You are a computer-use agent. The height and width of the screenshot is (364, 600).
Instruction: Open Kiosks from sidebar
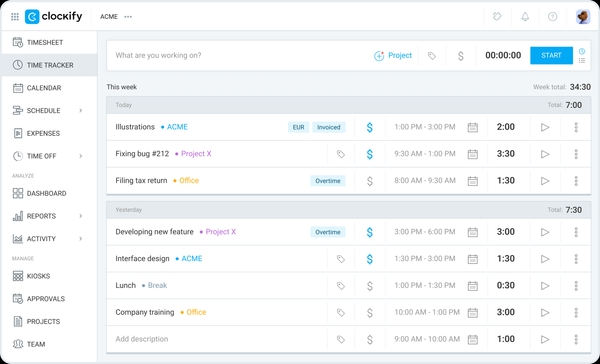(49, 276)
